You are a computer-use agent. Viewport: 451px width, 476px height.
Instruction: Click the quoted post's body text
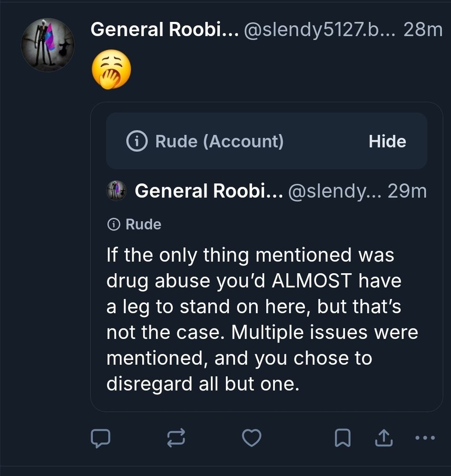262,319
